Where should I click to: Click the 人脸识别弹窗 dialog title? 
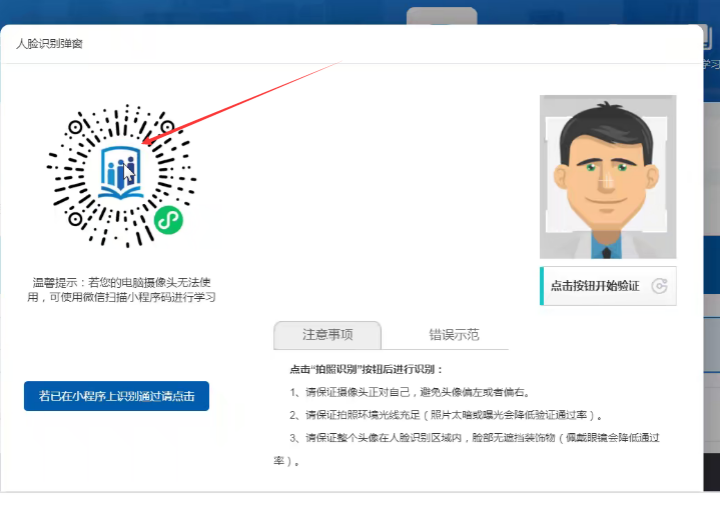(x=49, y=44)
